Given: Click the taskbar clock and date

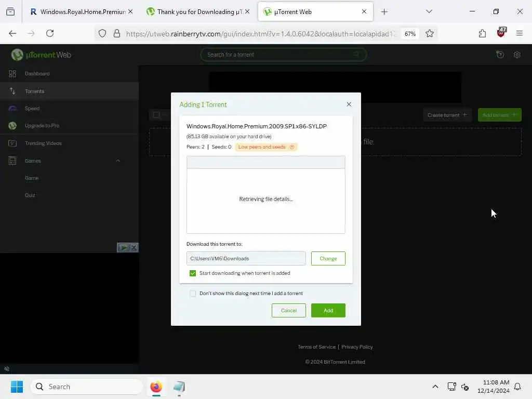Looking at the screenshot, I should (x=493, y=387).
